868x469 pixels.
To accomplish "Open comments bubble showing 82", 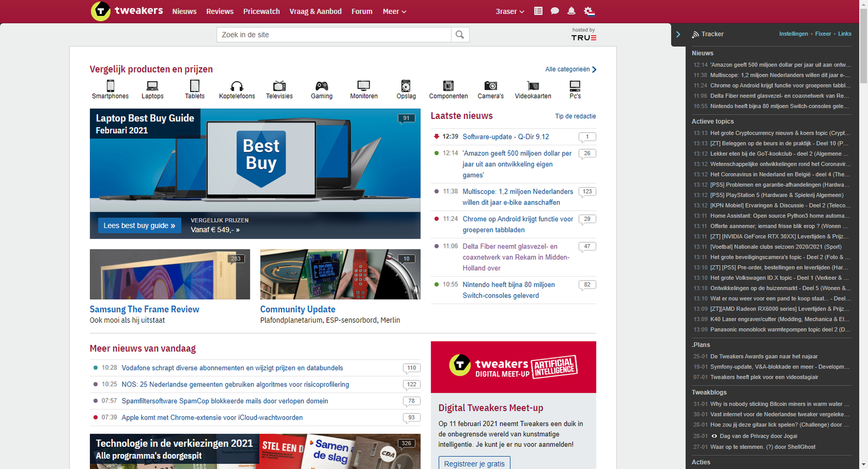I will tap(587, 285).
